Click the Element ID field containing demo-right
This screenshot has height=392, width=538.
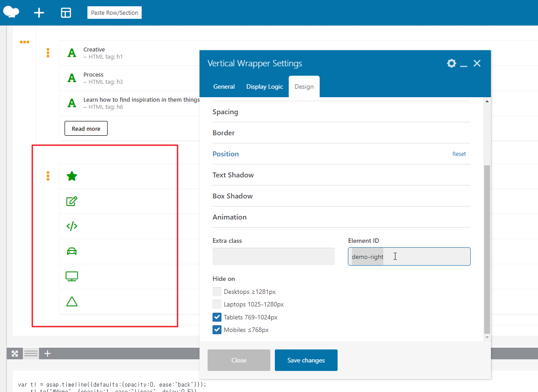(409, 257)
